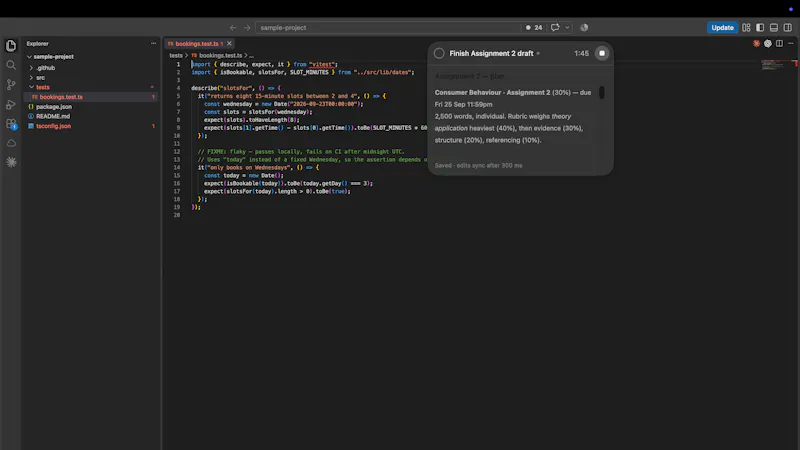
Task: Open Explorer panel ellipsis menu
Action: [x=154, y=44]
